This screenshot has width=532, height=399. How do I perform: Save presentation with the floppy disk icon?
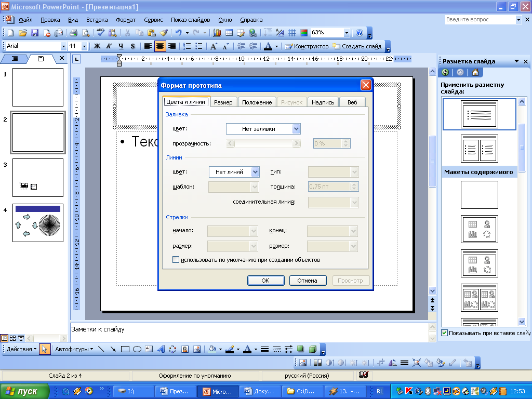pyautogui.click(x=35, y=33)
